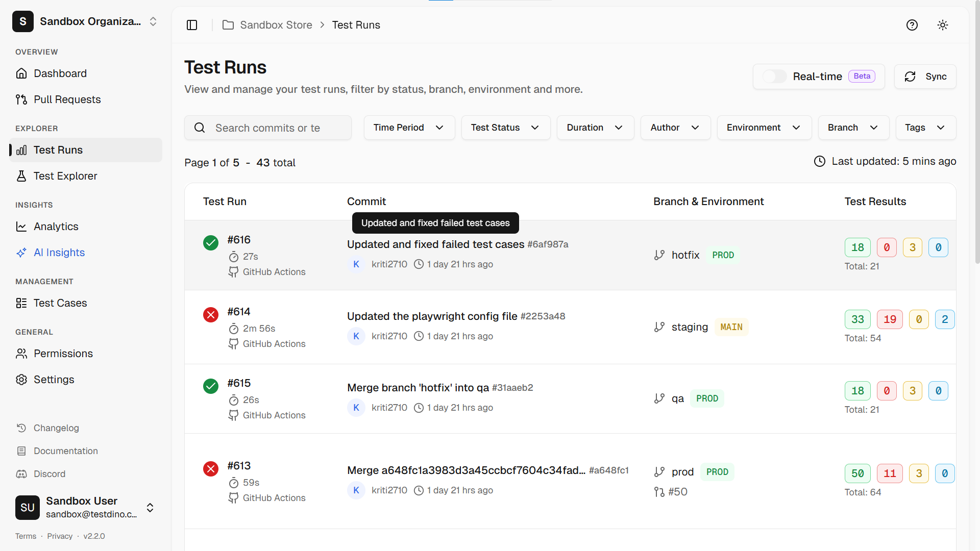Open the Test Status filter dropdown
980x551 pixels.
(x=505, y=128)
